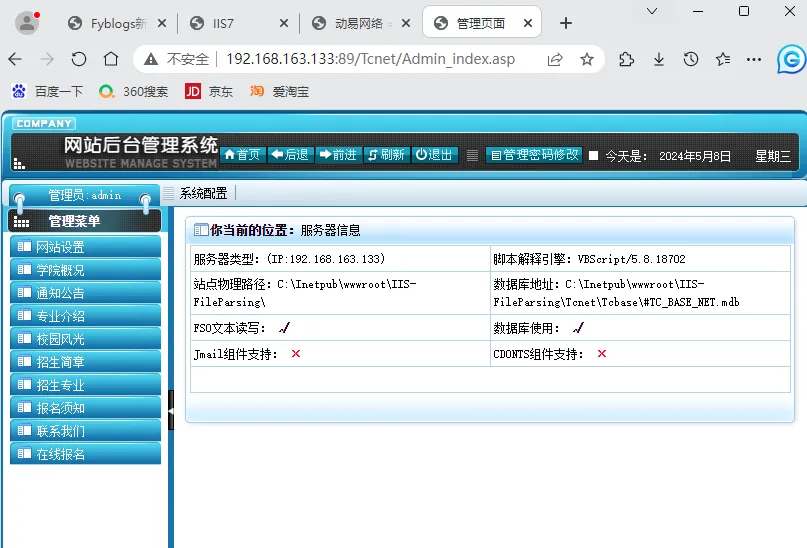Click the address bar URL
This screenshot has height=548, width=807.
coord(371,59)
